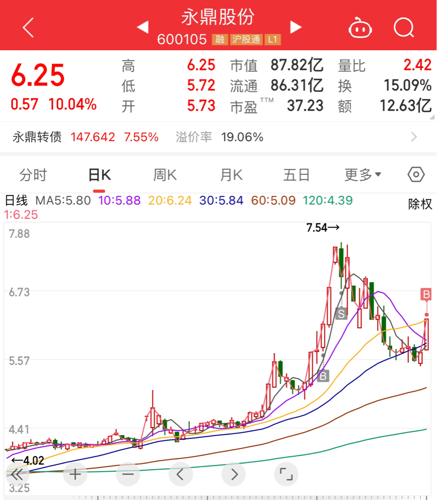437x500 pixels.
Task: Select the 五日 tab
Action: [x=296, y=175]
